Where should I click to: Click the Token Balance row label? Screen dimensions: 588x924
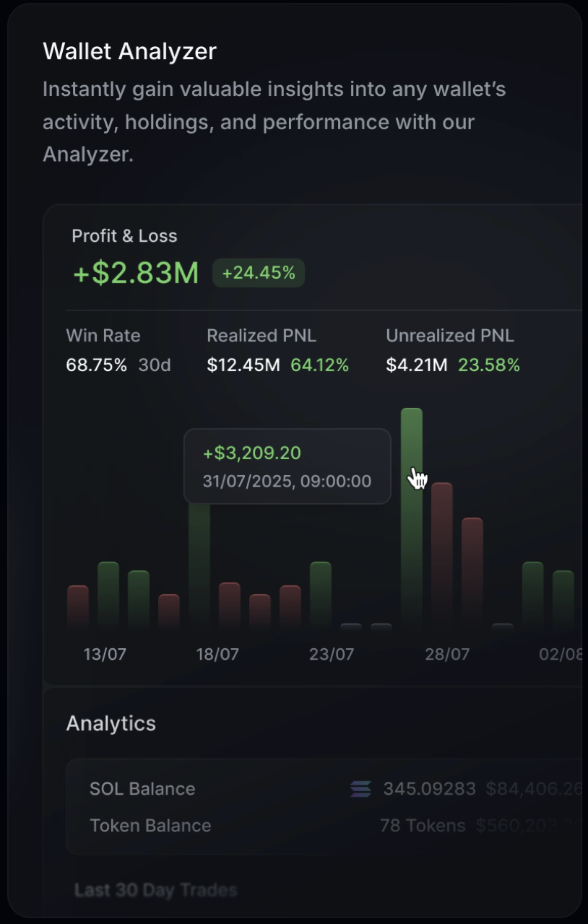[x=150, y=826]
